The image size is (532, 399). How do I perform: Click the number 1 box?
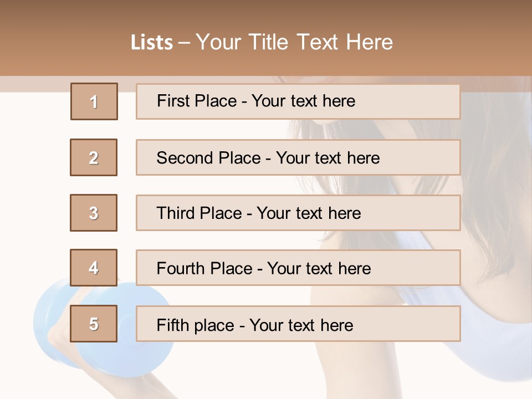[94, 101]
